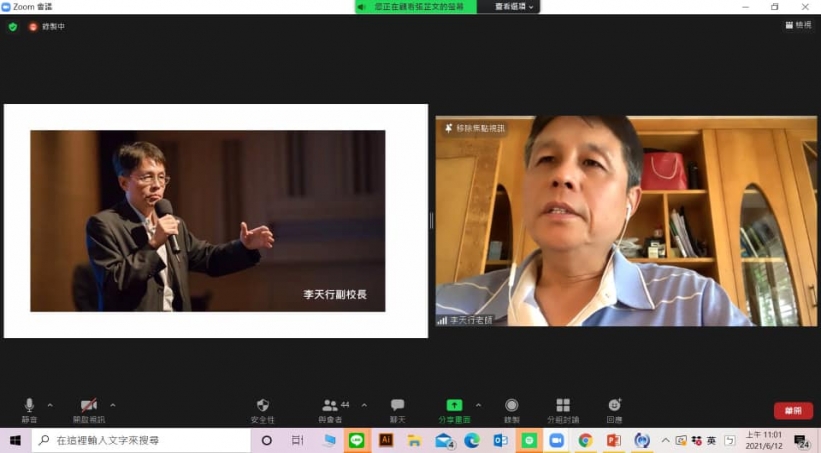Click the green Share Screen (分享畫面) icon
This screenshot has width=821, height=453.
pos(454,406)
